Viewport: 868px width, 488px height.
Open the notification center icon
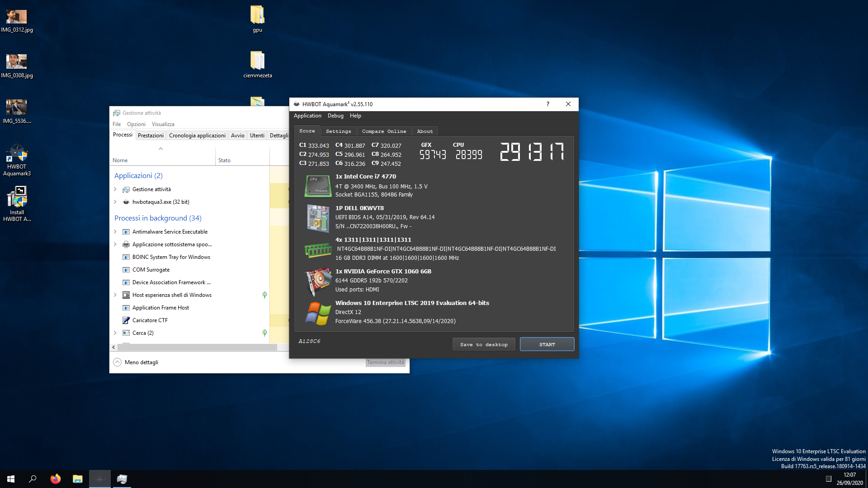828,479
